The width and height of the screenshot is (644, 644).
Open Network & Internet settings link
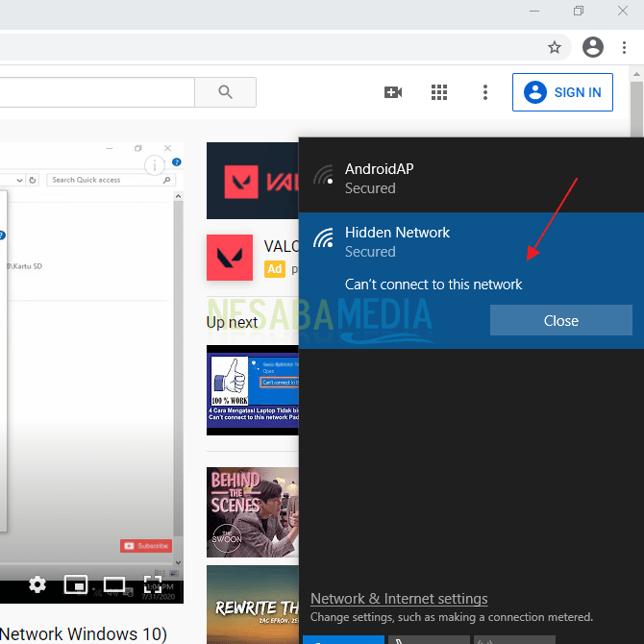point(399,598)
